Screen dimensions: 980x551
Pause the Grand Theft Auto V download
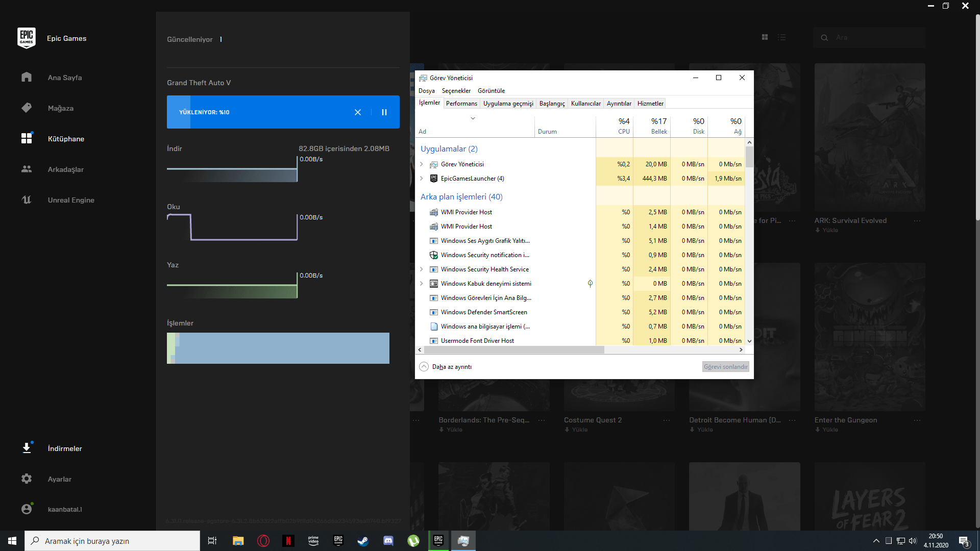384,112
